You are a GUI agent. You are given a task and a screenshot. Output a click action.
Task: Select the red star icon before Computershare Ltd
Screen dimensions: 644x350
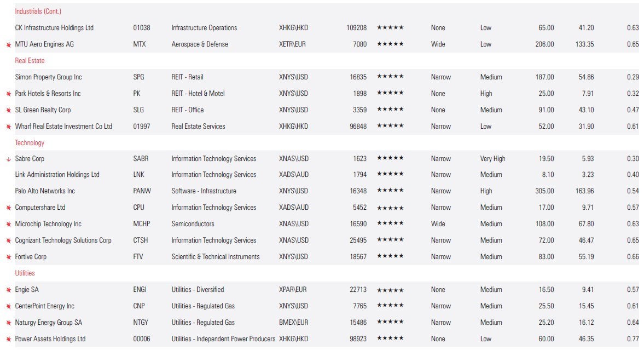8,208
